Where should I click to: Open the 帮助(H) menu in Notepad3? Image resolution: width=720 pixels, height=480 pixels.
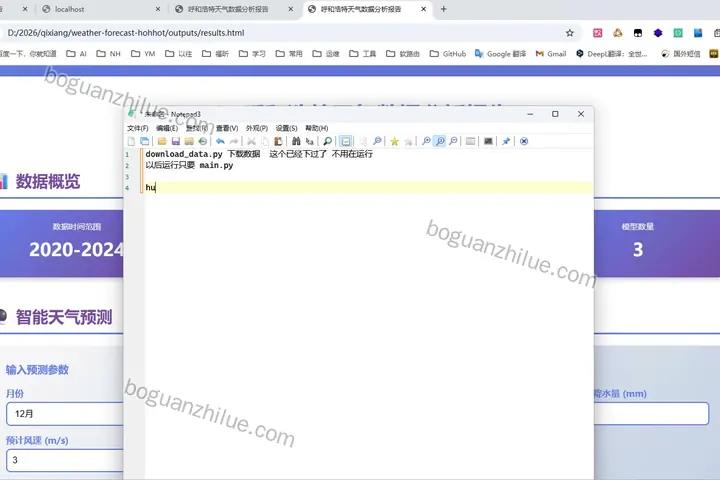click(x=316, y=128)
